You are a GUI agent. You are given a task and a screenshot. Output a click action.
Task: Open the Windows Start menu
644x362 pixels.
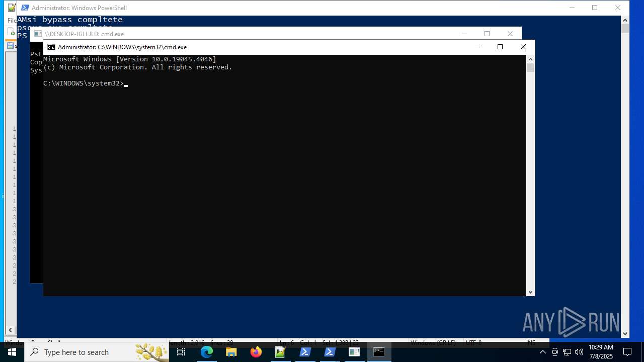[12, 352]
